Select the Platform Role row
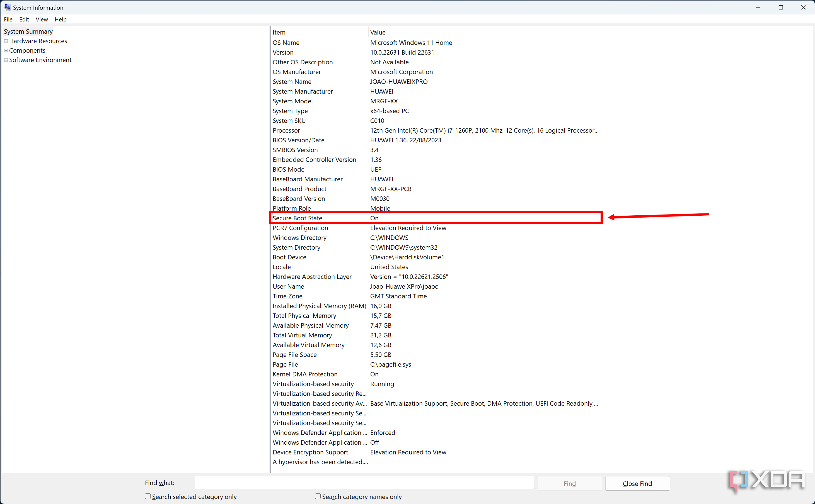Screen dimensions: 815x504 [435, 208]
